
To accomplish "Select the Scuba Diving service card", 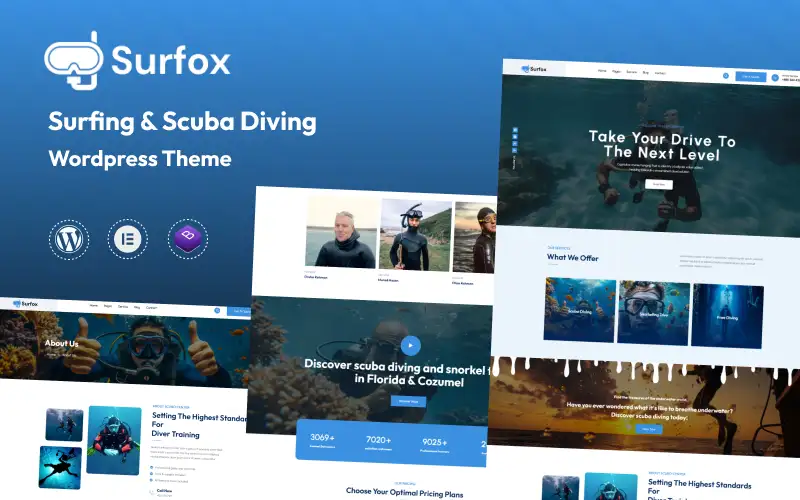I will tap(580, 310).
